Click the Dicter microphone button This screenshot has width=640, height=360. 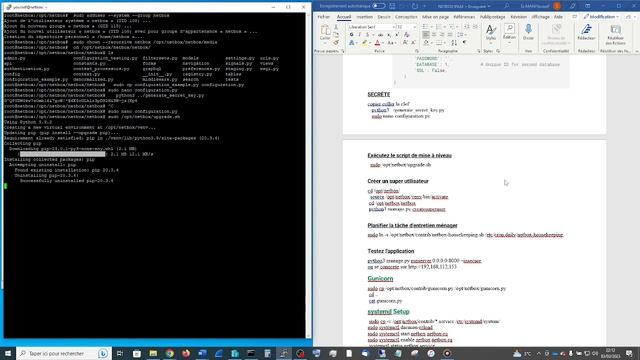click(528, 33)
